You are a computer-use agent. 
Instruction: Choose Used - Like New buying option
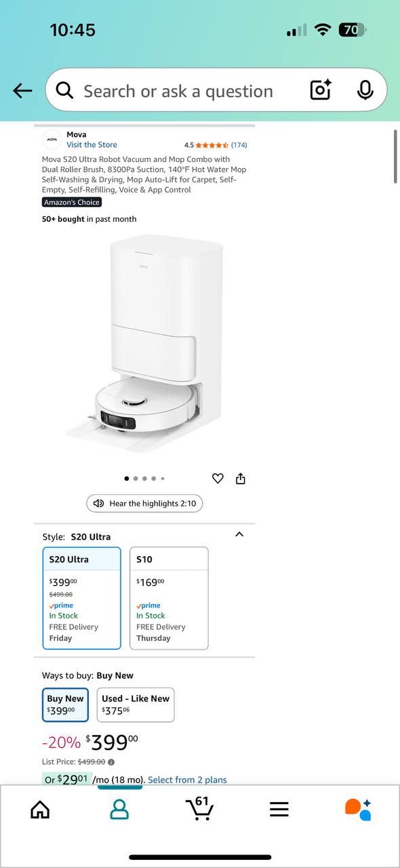coord(136,705)
